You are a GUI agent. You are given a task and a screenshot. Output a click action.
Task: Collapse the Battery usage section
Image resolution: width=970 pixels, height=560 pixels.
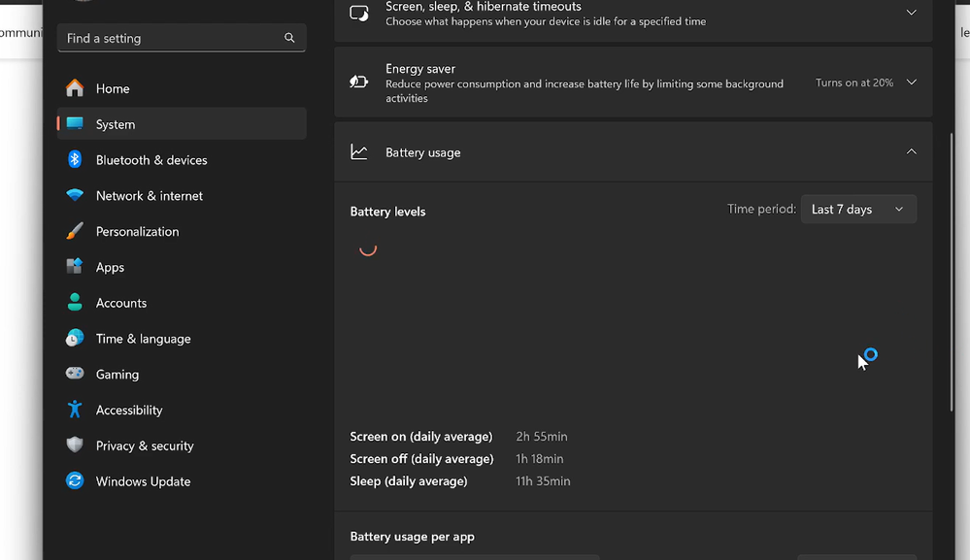click(911, 151)
